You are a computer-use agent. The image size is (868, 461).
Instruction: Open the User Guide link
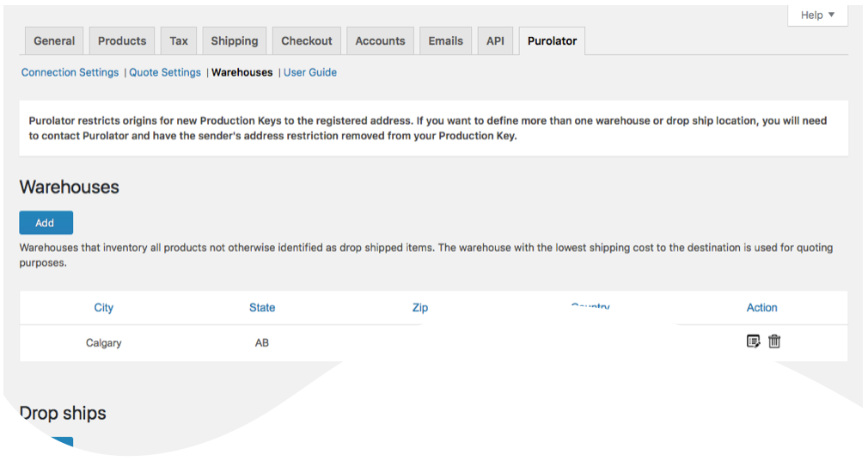coord(310,72)
